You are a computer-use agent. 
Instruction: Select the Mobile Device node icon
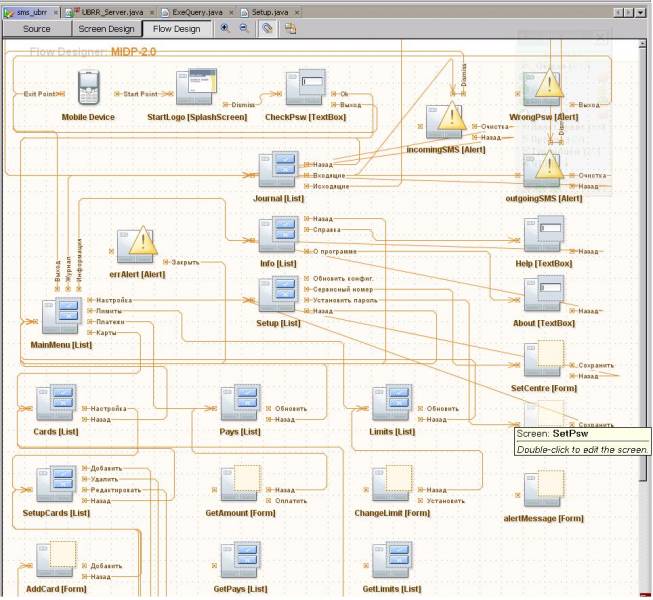(89, 87)
